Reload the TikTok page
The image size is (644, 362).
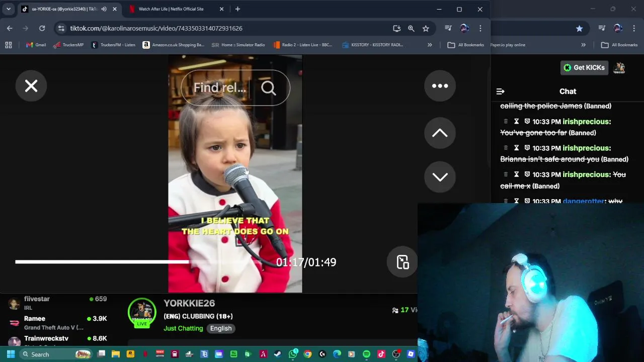[42, 28]
